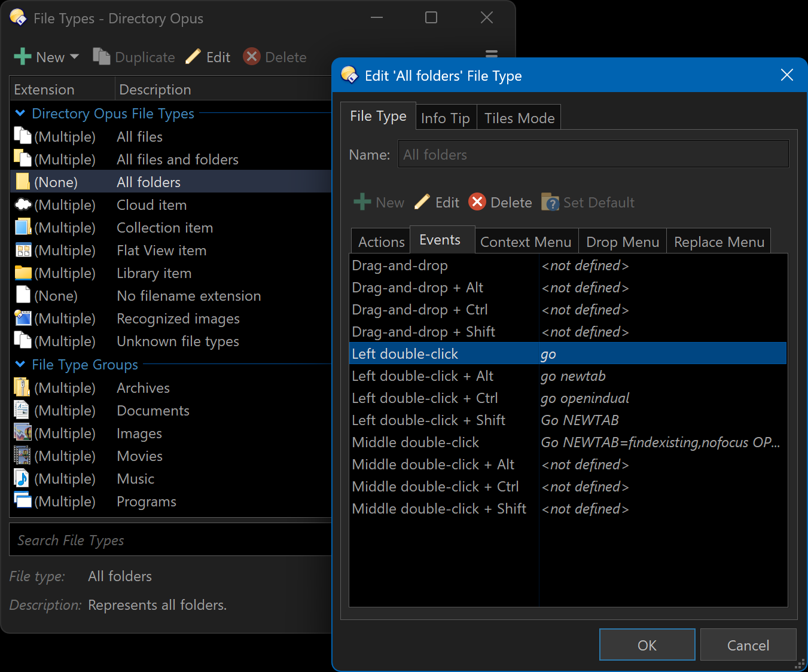Select the Cloud item cloud icon
Image resolution: width=808 pixels, height=672 pixels.
click(23, 205)
